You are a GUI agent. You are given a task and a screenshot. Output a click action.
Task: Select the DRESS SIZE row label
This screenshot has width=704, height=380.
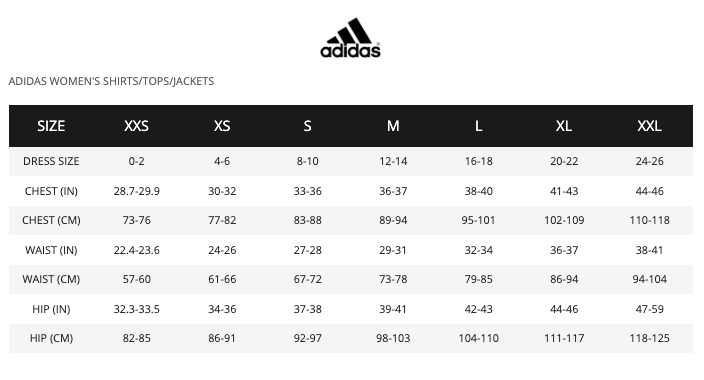(x=51, y=161)
